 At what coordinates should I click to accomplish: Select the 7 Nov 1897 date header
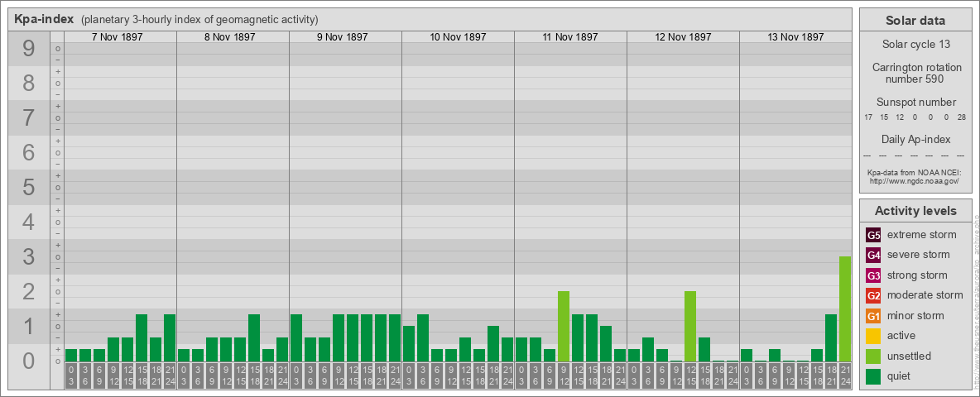click(x=118, y=37)
